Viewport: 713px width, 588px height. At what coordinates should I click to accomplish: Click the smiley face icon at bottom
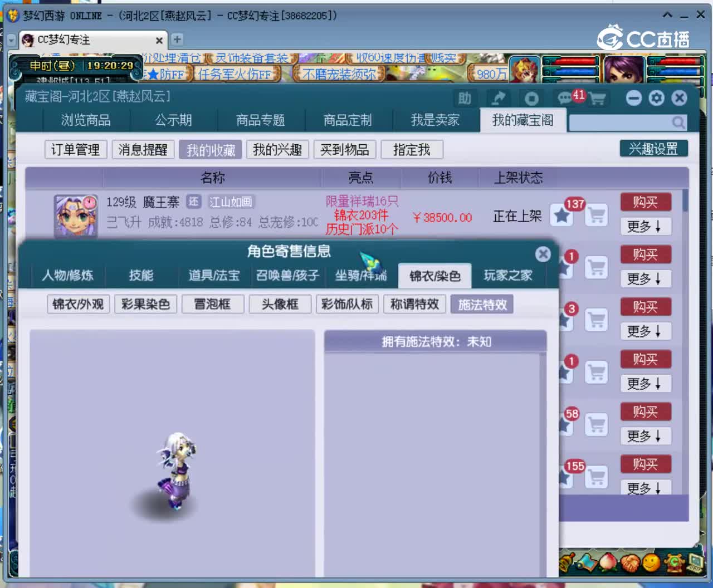pos(651,563)
